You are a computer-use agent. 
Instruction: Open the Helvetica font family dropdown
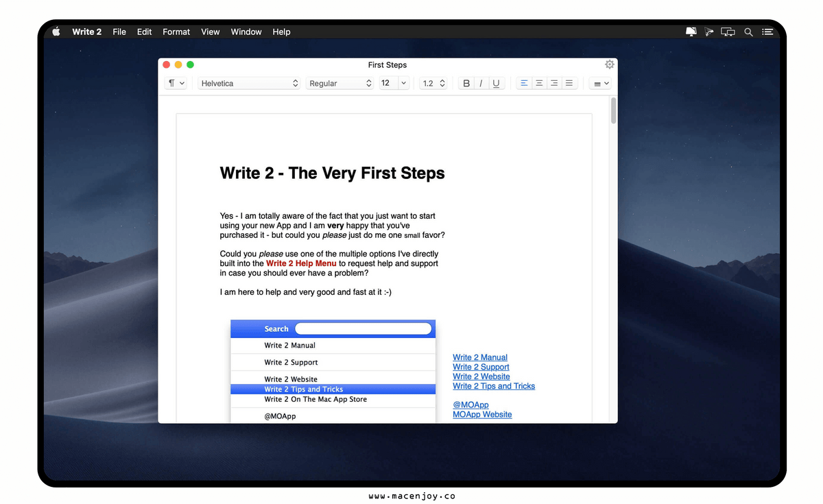(x=249, y=83)
